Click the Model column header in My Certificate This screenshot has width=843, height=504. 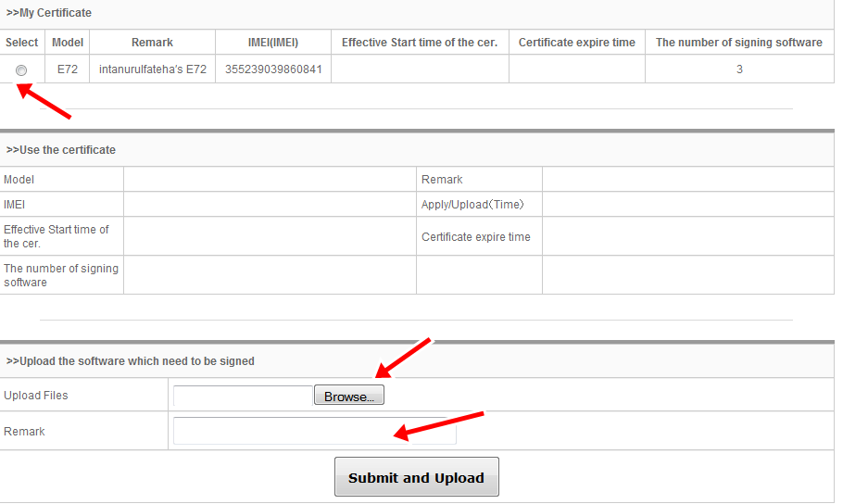tap(68, 43)
